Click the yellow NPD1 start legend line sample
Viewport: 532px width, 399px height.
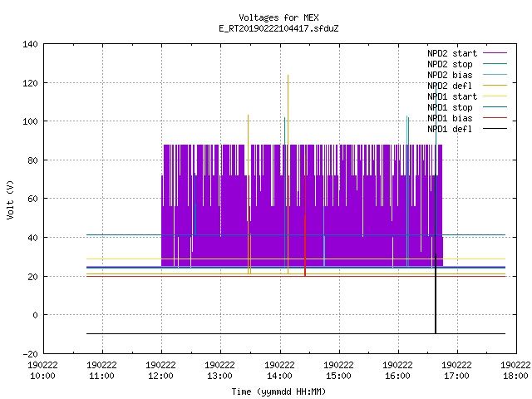(495, 96)
